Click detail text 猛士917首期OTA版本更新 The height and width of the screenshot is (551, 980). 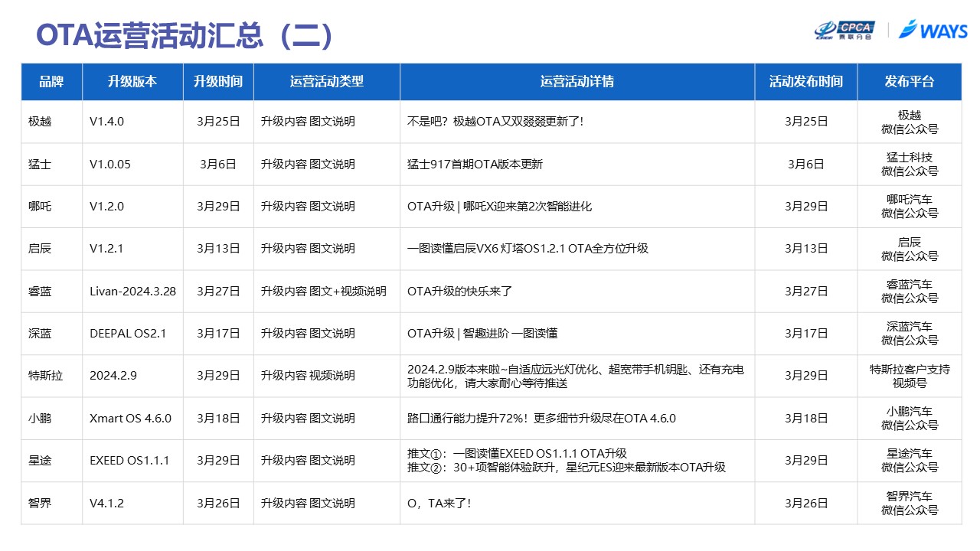click(x=475, y=164)
